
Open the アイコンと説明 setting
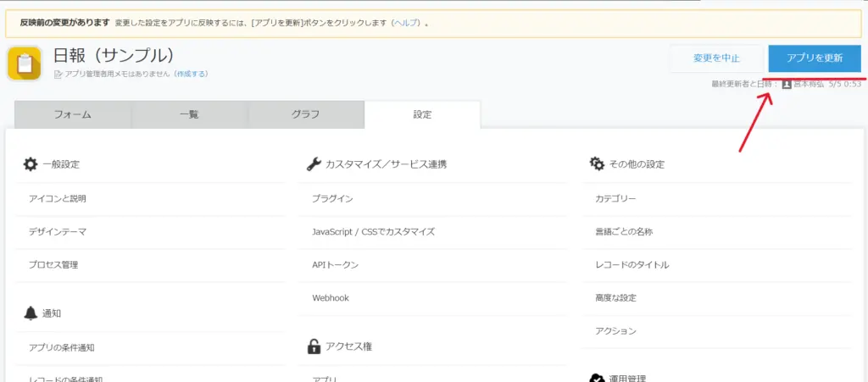(x=58, y=198)
